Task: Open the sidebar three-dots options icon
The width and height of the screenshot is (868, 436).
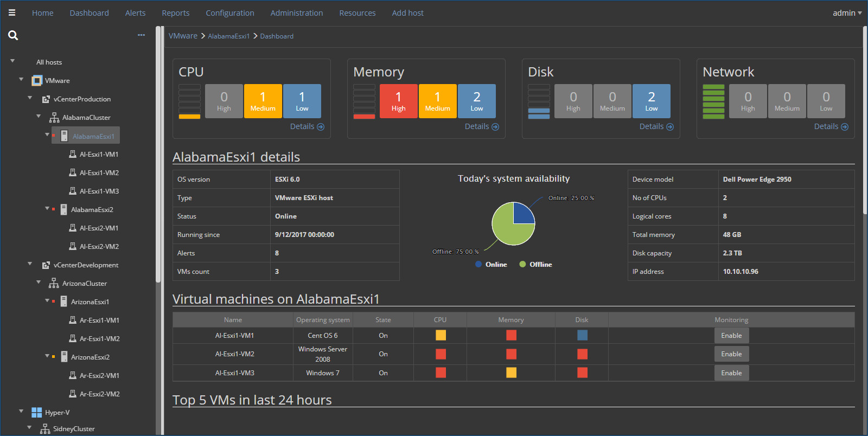Action: (141, 35)
